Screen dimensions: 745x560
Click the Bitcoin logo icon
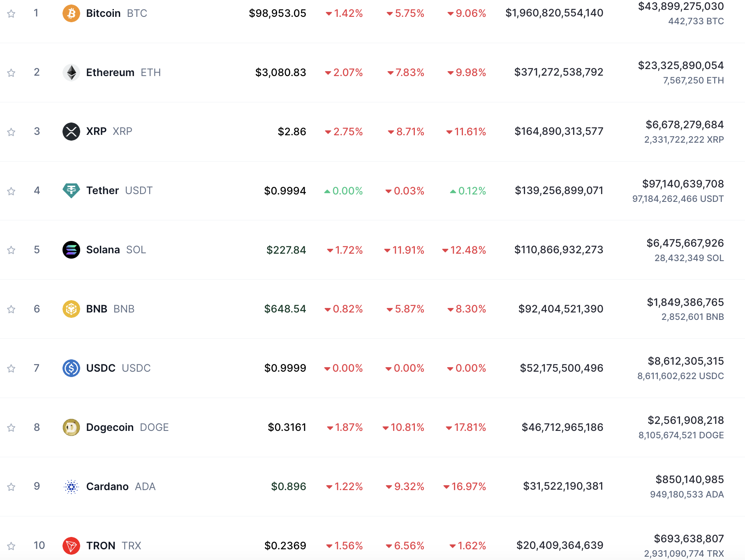point(71,14)
